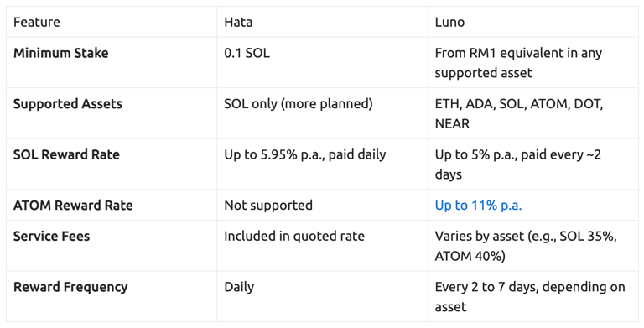This screenshot has height=328, width=644.
Task: Click the Reward Frequency row label
Action: [x=70, y=287]
